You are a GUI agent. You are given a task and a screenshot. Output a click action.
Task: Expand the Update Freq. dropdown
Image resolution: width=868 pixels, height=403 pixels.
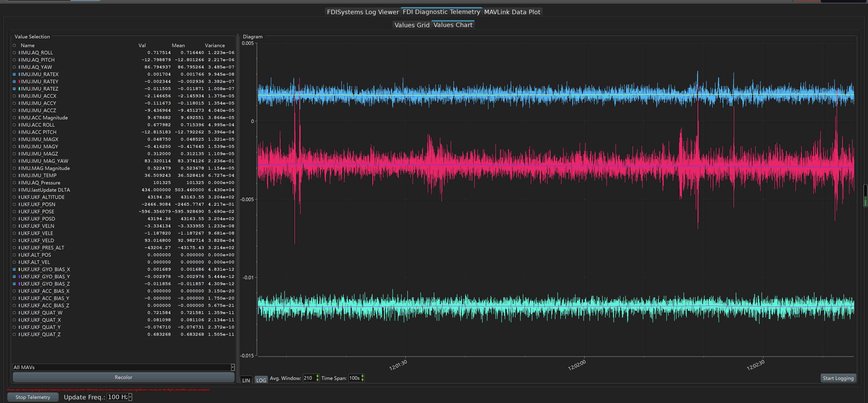(x=130, y=397)
